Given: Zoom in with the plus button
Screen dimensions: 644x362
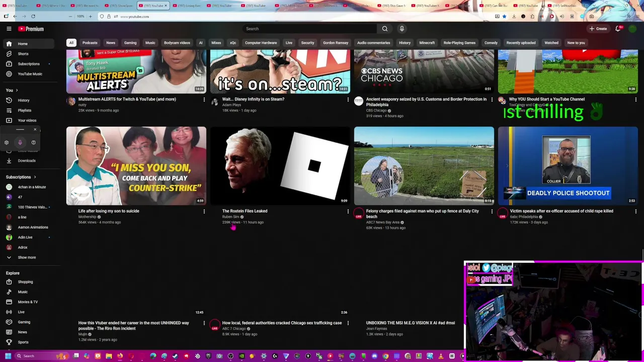Looking at the screenshot, I should (x=90, y=16).
